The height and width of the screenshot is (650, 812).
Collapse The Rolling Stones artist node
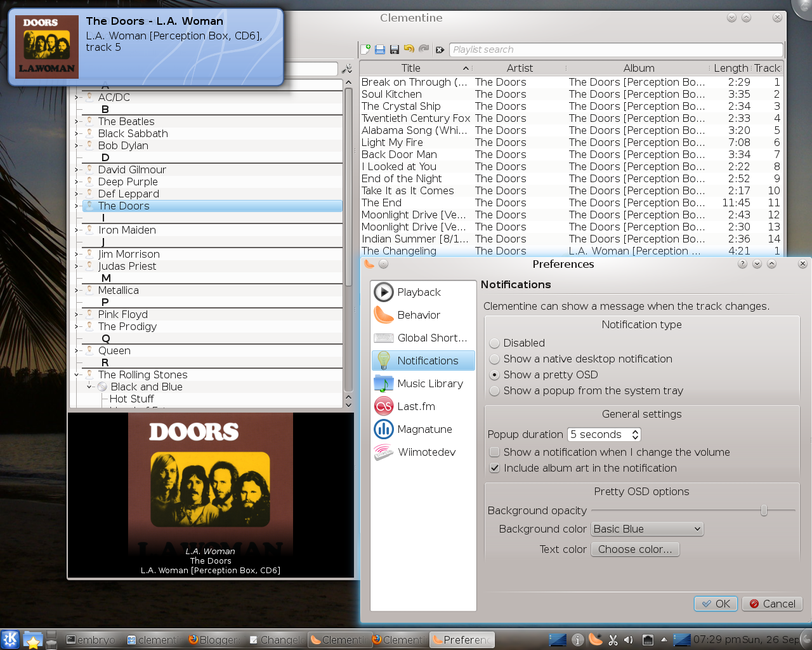(76, 375)
